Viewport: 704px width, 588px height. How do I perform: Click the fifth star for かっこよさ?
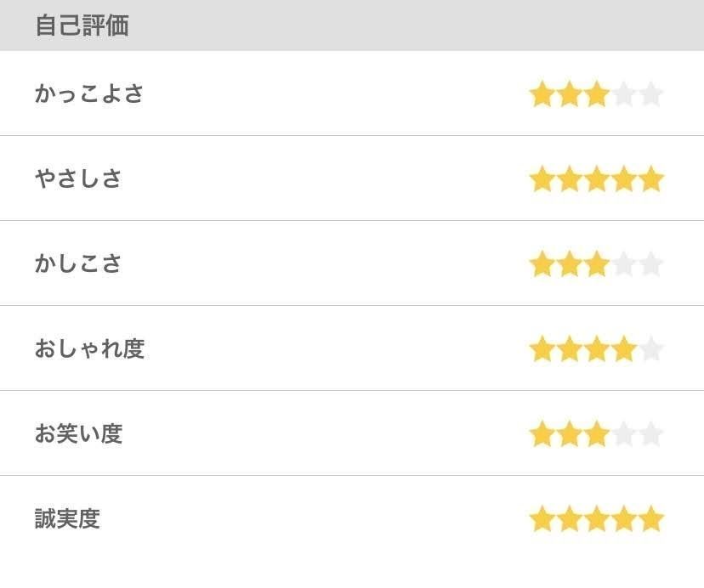pos(650,93)
